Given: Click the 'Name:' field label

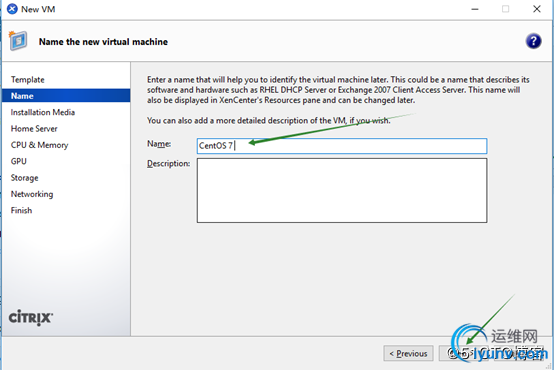Looking at the screenshot, I should pos(159,144).
